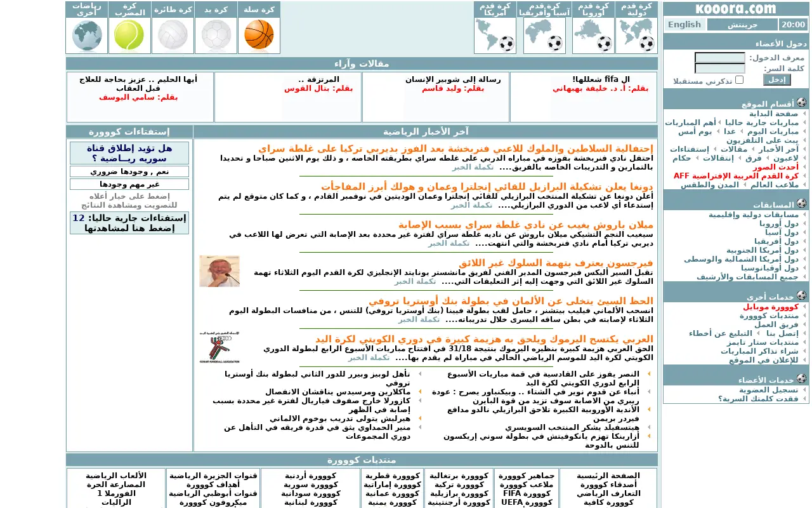
Task: Click soccer ball icon beside خدمات أخرى
Action: (x=802, y=296)
